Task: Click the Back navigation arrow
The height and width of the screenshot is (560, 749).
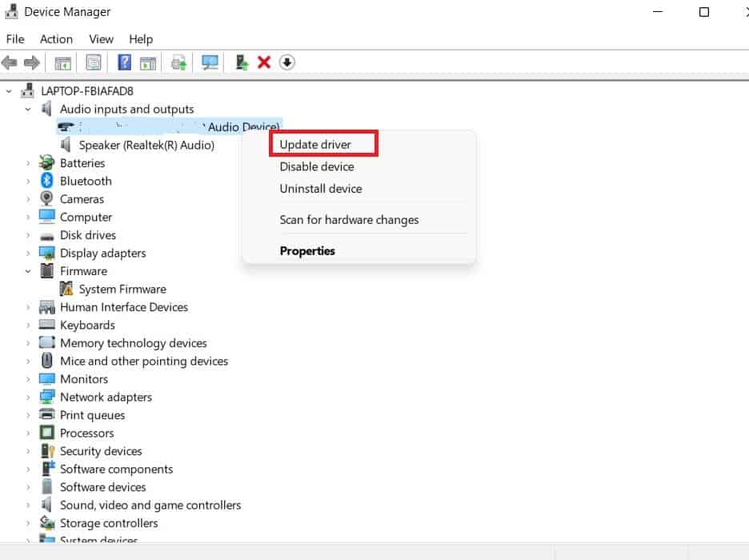Action: tap(10, 62)
